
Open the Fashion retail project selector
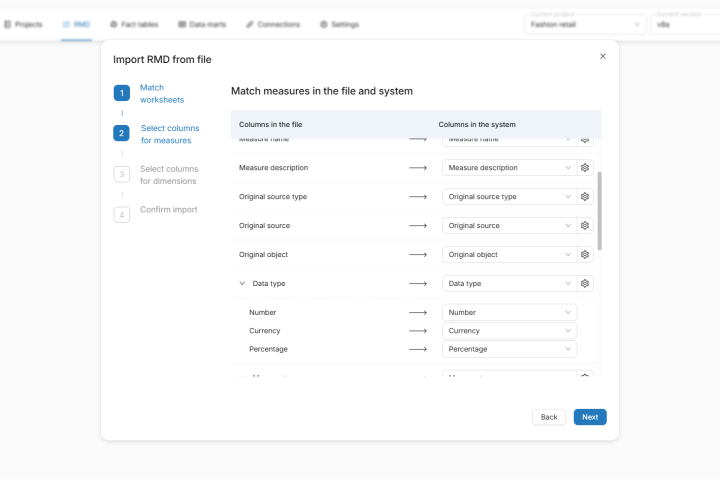(x=585, y=24)
